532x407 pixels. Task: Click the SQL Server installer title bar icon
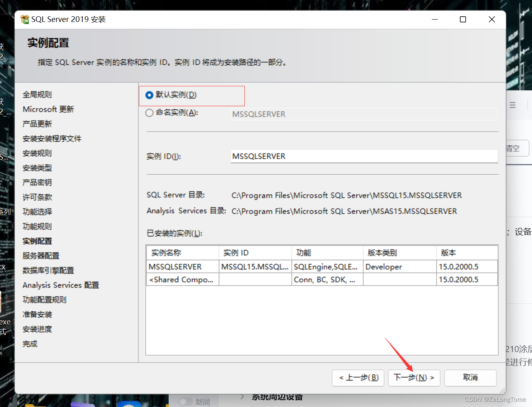click(x=24, y=19)
